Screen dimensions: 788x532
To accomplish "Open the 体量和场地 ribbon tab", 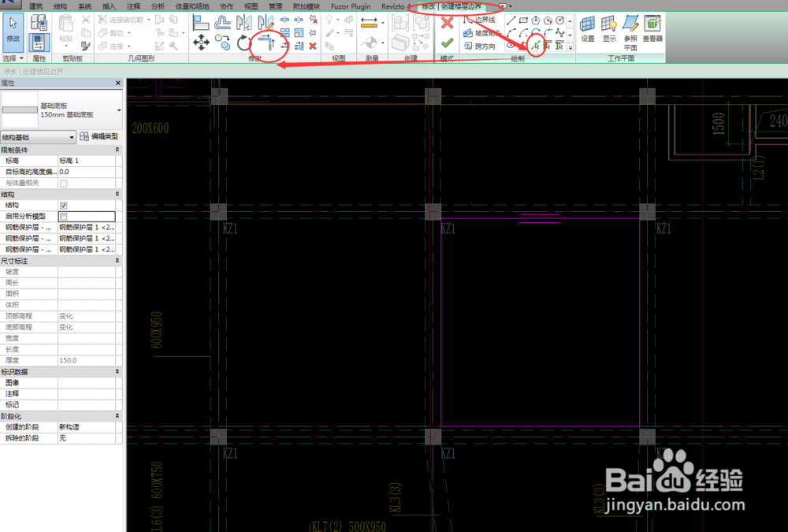I will 192,6.
